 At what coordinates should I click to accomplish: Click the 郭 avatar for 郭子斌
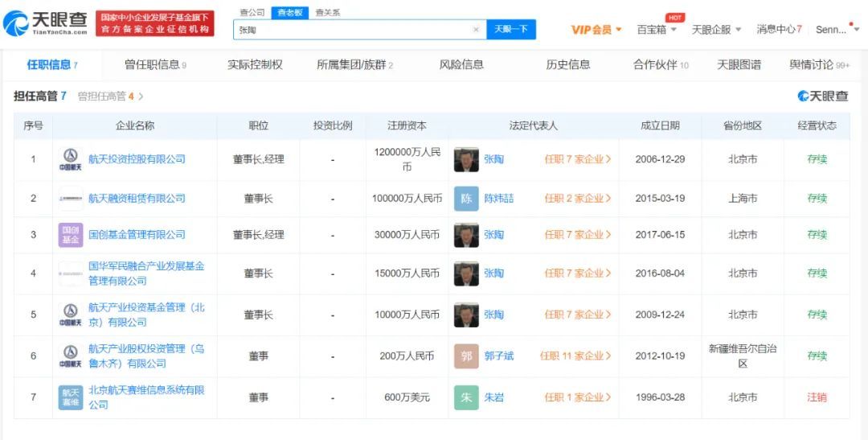pyautogui.click(x=466, y=356)
